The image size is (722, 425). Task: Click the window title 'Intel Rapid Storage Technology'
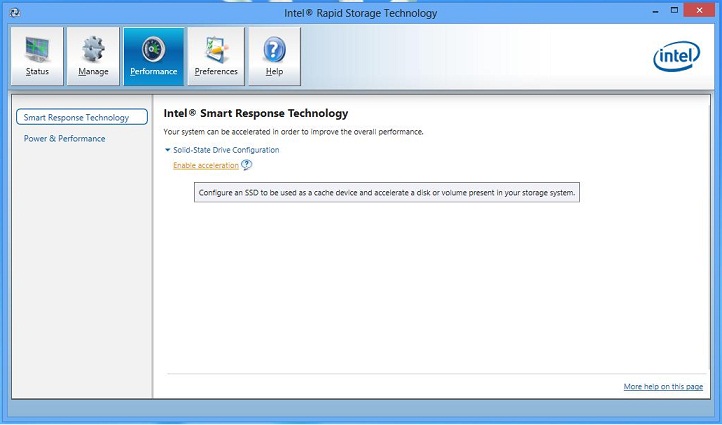(x=361, y=13)
